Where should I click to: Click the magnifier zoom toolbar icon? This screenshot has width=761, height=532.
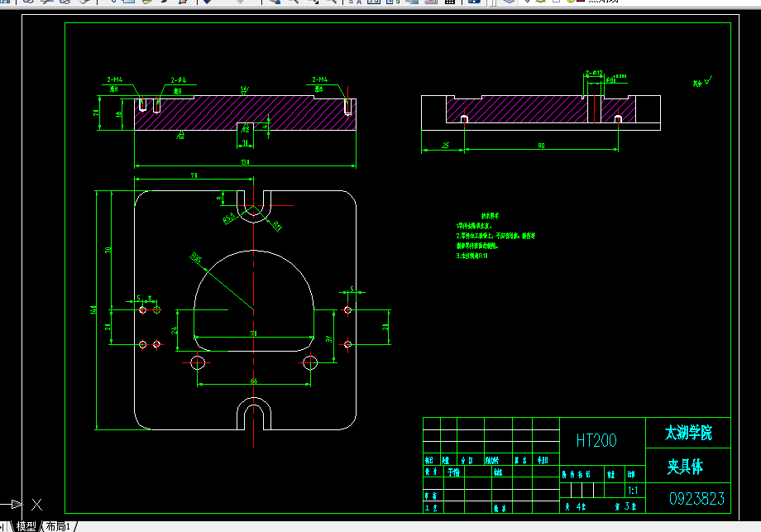(x=294, y=2)
